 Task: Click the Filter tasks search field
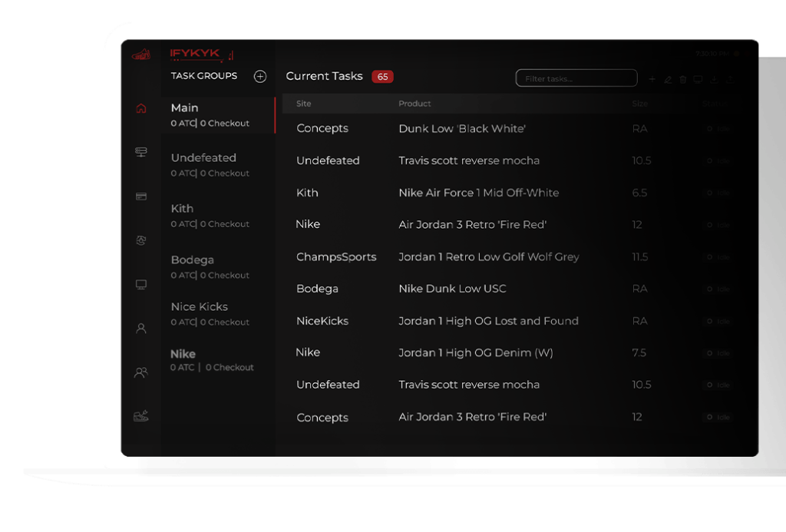point(576,78)
